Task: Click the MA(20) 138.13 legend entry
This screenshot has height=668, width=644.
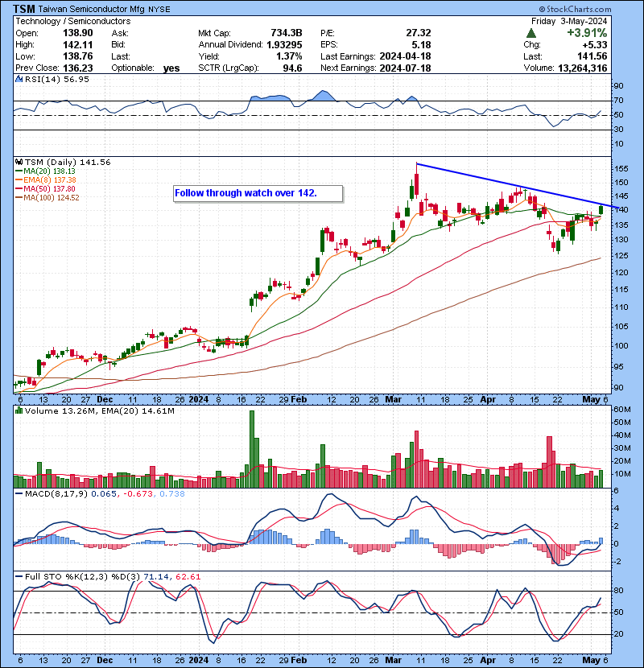Action: click(46, 171)
